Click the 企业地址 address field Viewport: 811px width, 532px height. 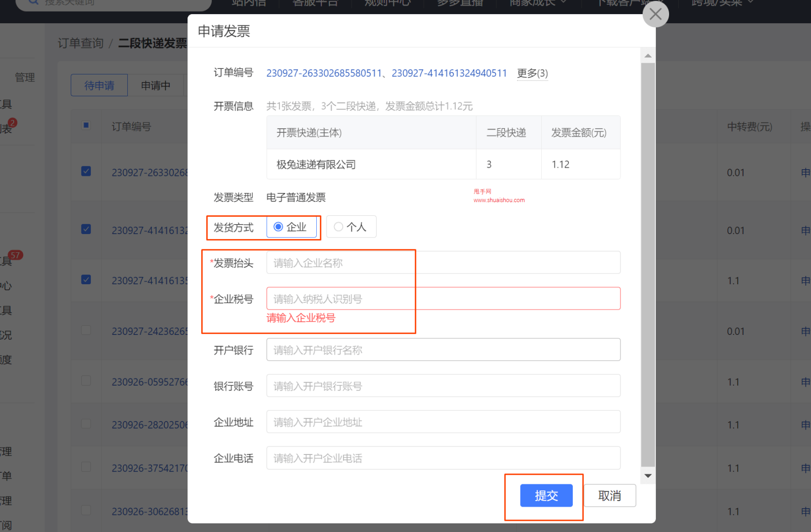pos(444,422)
